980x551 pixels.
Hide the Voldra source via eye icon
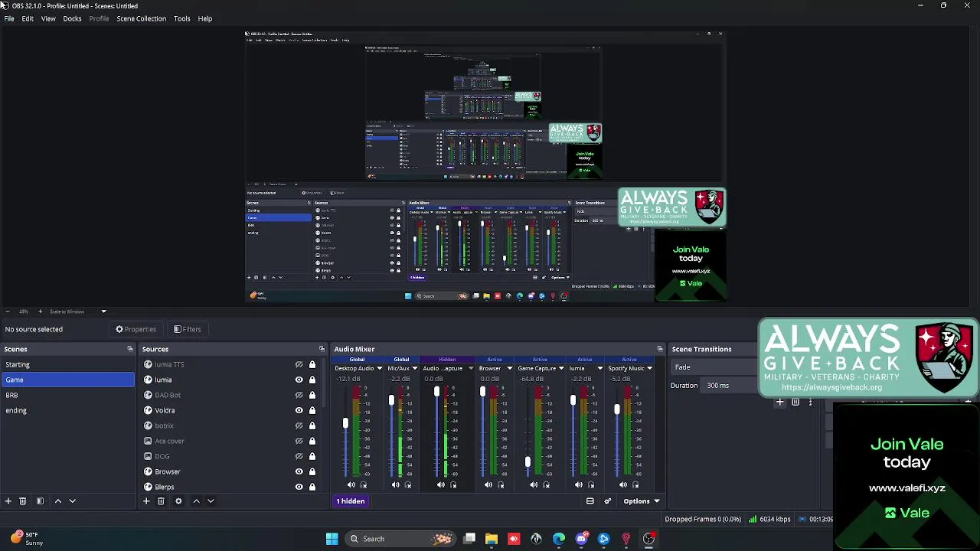click(x=299, y=411)
